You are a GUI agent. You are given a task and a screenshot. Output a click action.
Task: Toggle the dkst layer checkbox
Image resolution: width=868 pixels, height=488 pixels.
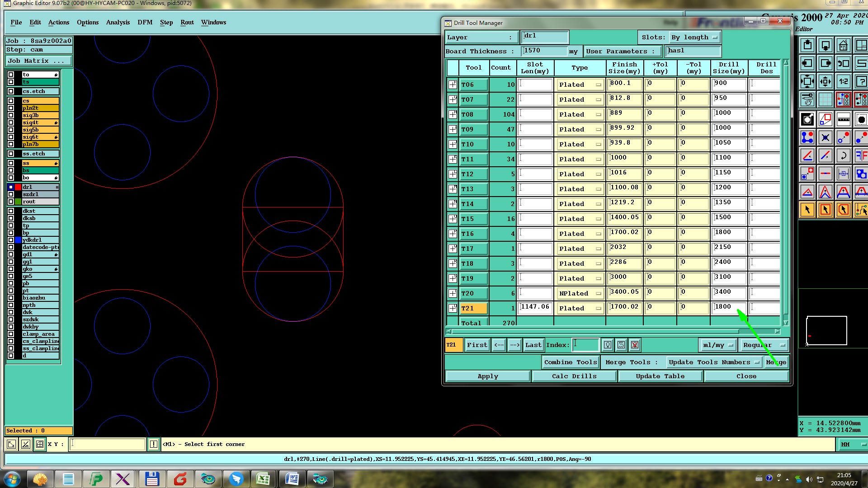(11, 211)
